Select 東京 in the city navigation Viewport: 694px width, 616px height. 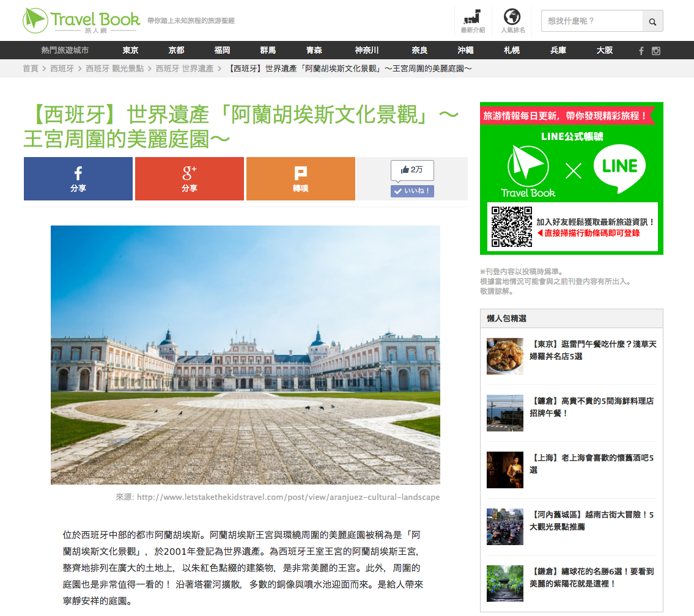point(131,50)
